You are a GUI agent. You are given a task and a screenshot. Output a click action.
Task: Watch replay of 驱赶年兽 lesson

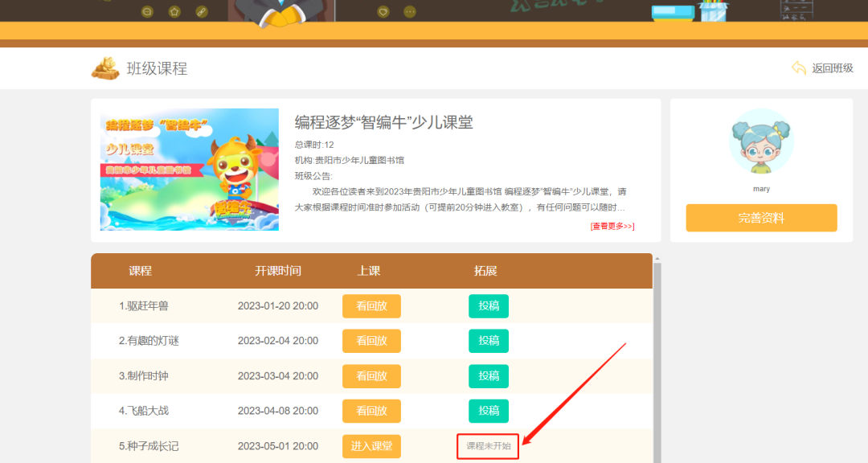tap(371, 305)
